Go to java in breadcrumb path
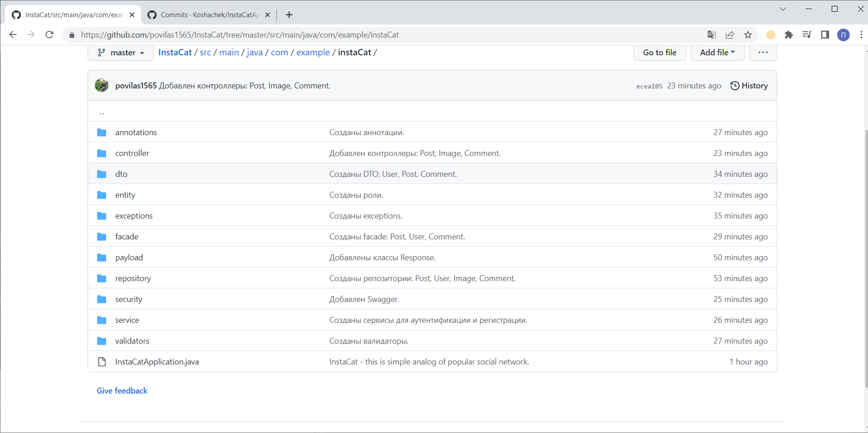Image resolution: width=868 pixels, height=433 pixels. click(255, 53)
